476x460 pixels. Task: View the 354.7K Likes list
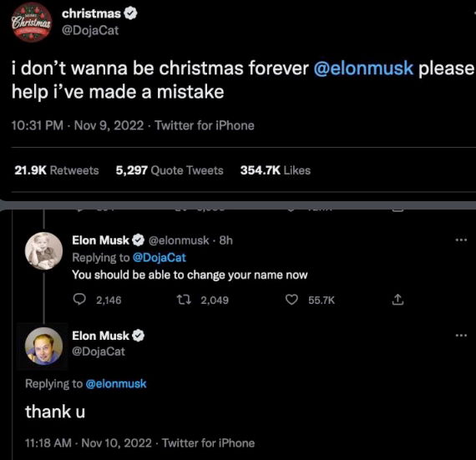[x=276, y=170]
